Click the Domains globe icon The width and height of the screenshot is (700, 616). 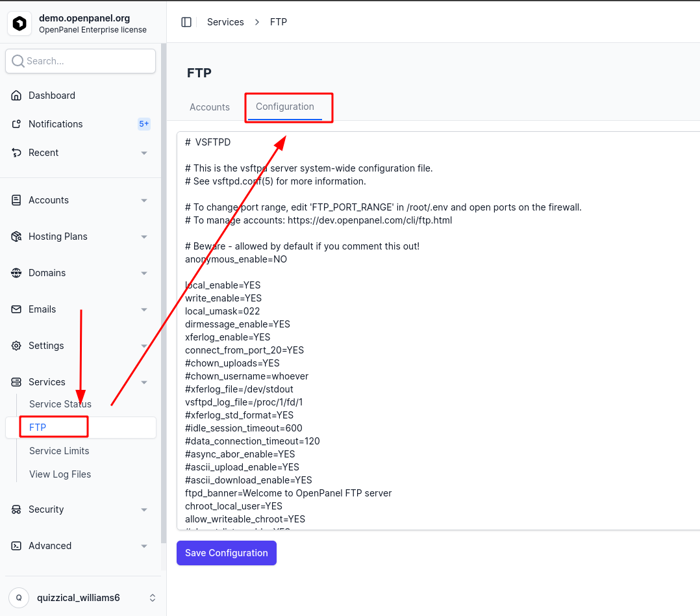16,272
